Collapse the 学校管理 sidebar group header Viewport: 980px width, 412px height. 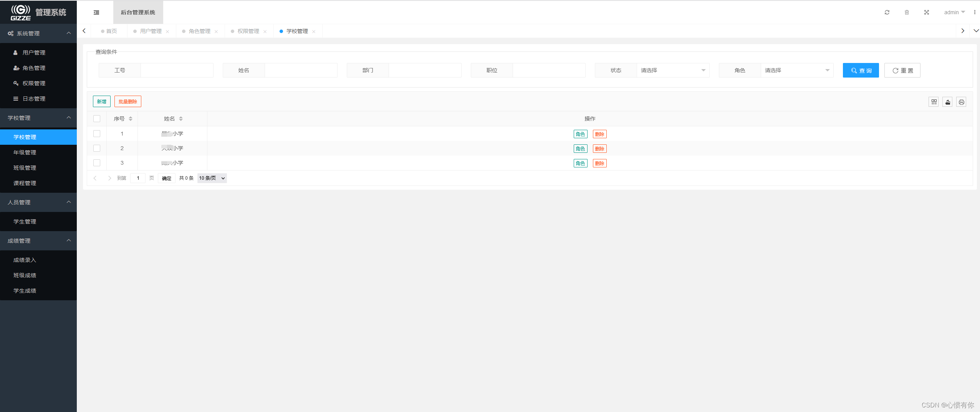coord(38,118)
